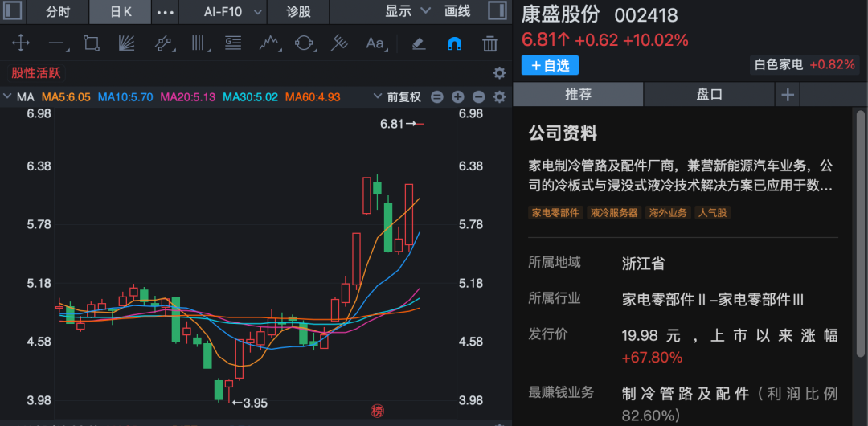Choose the text annotation tool (Aa)
Viewport: 868px width, 426px height.
point(375,43)
